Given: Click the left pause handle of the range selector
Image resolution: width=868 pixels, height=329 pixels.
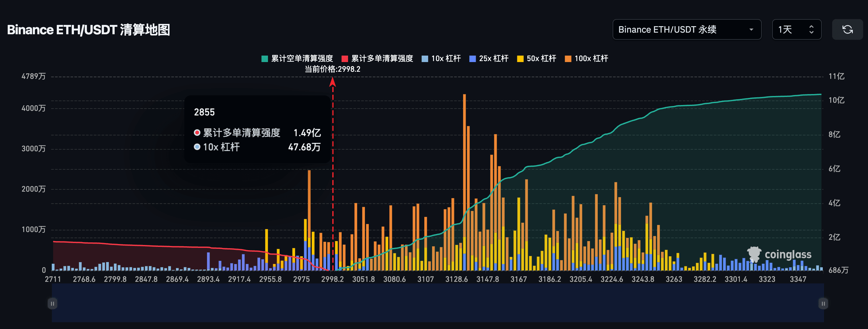Looking at the screenshot, I should [53, 303].
